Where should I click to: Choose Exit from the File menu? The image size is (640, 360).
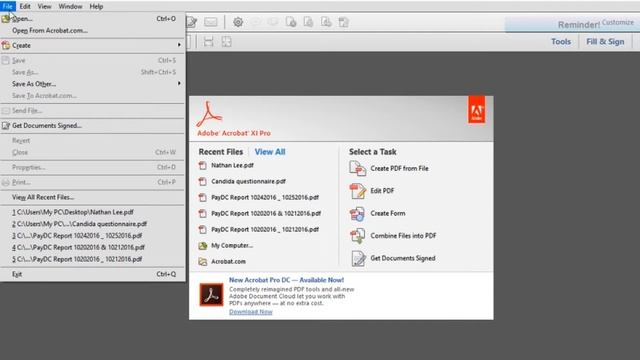(93, 274)
